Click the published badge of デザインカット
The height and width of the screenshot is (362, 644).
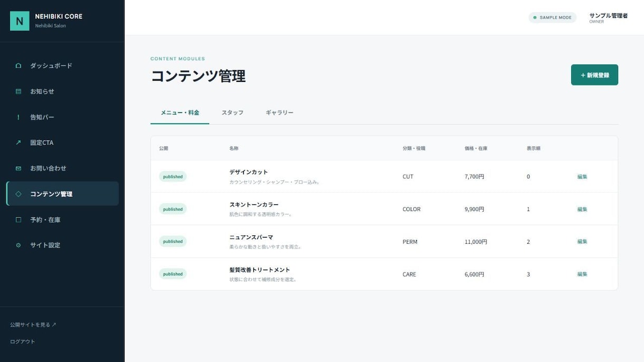(x=173, y=177)
